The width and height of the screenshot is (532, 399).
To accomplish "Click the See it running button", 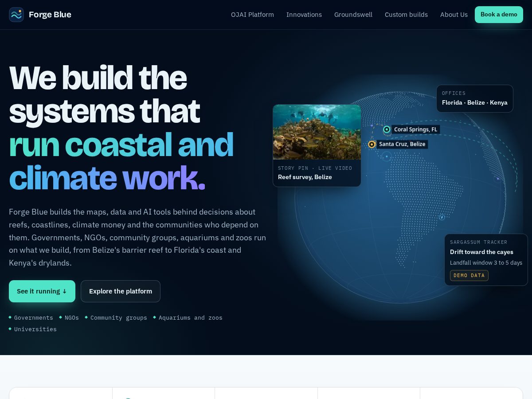I will pyautogui.click(x=42, y=291).
